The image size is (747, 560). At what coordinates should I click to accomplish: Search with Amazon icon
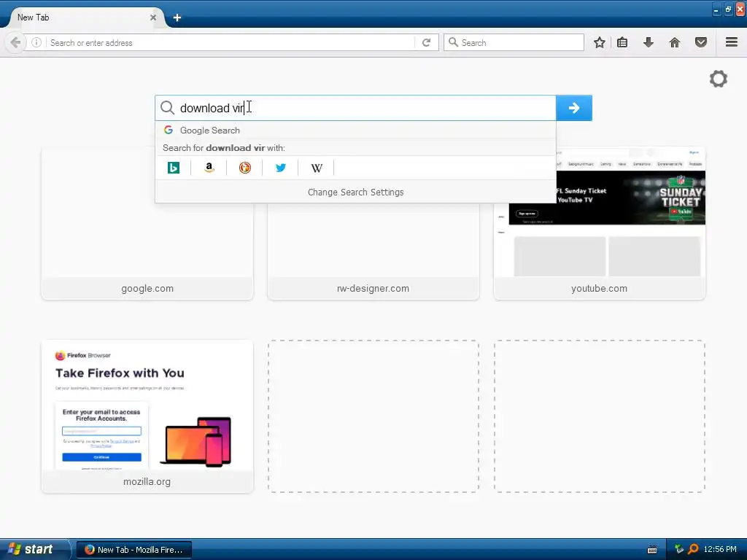coord(209,168)
